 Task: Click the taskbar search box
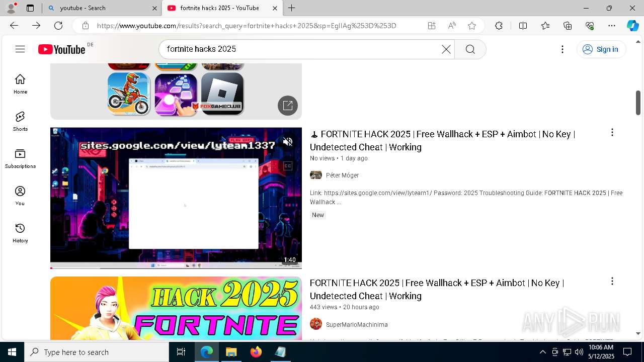click(x=97, y=352)
